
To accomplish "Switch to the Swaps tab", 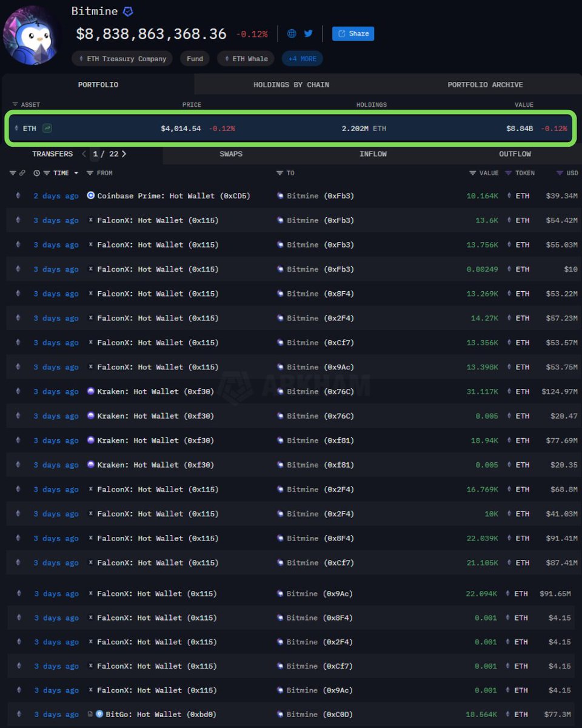I will (x=231, y=154).
